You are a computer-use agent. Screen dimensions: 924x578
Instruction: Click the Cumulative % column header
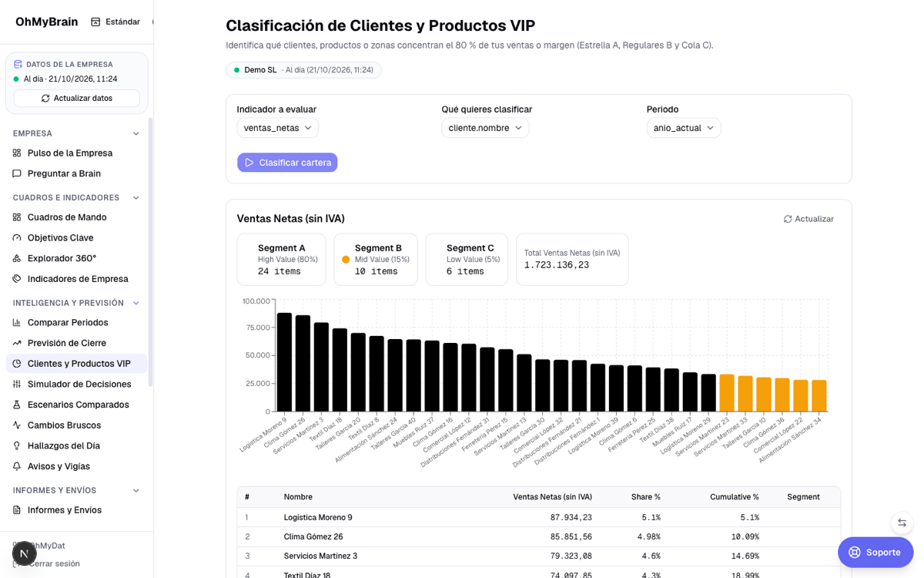[x=735, y=497]
